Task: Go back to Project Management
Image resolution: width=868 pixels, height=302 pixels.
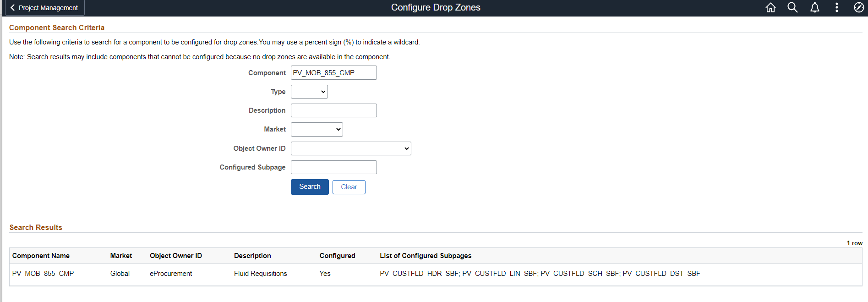Action: point(44,8)
